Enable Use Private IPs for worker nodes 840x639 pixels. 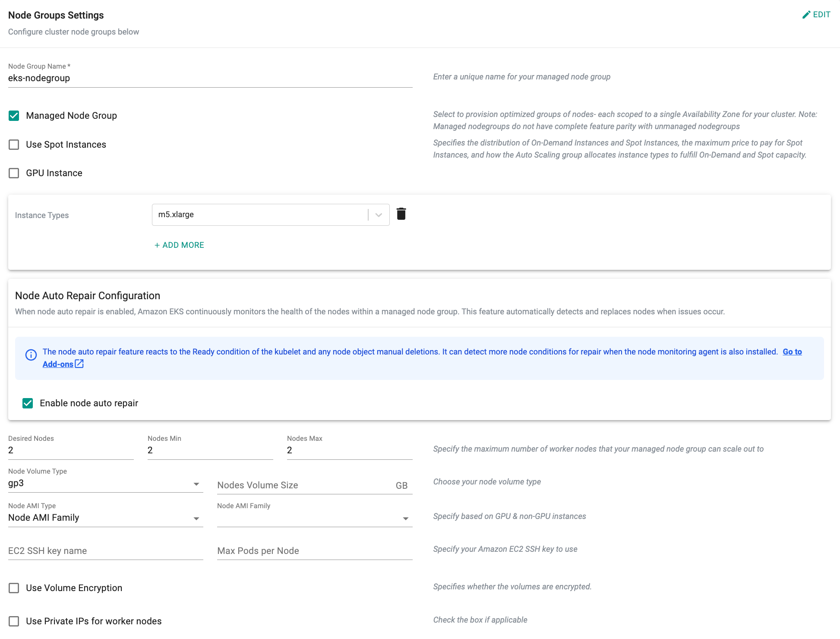14,621
